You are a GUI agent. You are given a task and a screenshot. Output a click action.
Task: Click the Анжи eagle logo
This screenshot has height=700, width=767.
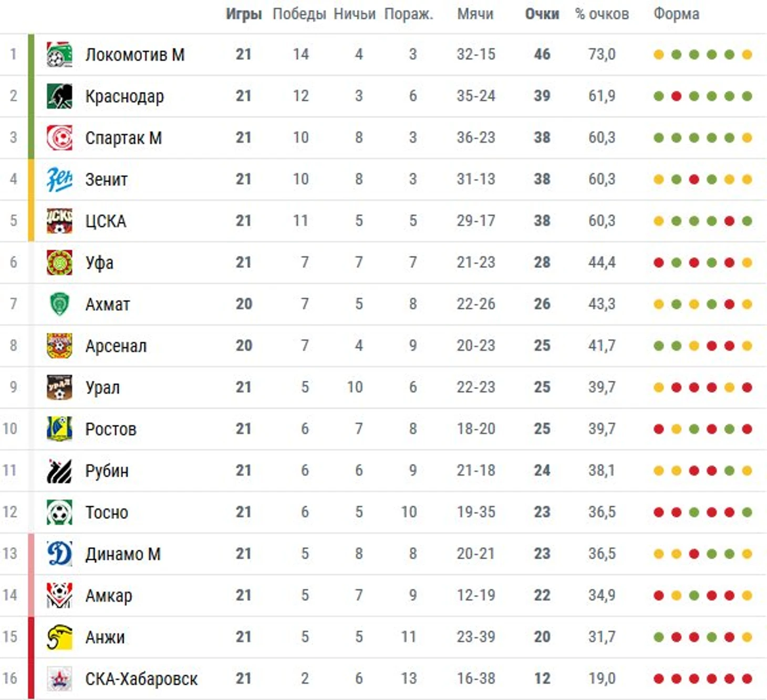pyautogui.click(x=59, y=637)
